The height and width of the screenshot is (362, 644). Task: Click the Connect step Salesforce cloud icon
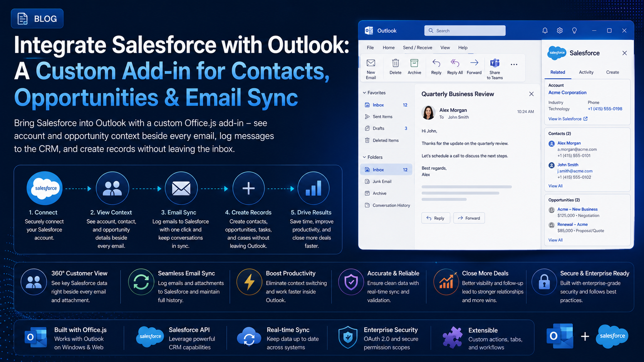45,188
